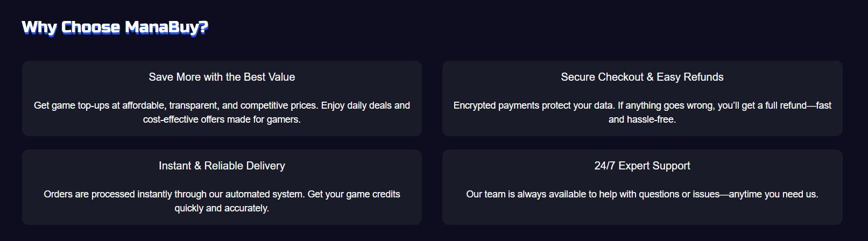Screen dimensions: 868x241
Task: Open the Best Value feature card
Action: point(222,98)
